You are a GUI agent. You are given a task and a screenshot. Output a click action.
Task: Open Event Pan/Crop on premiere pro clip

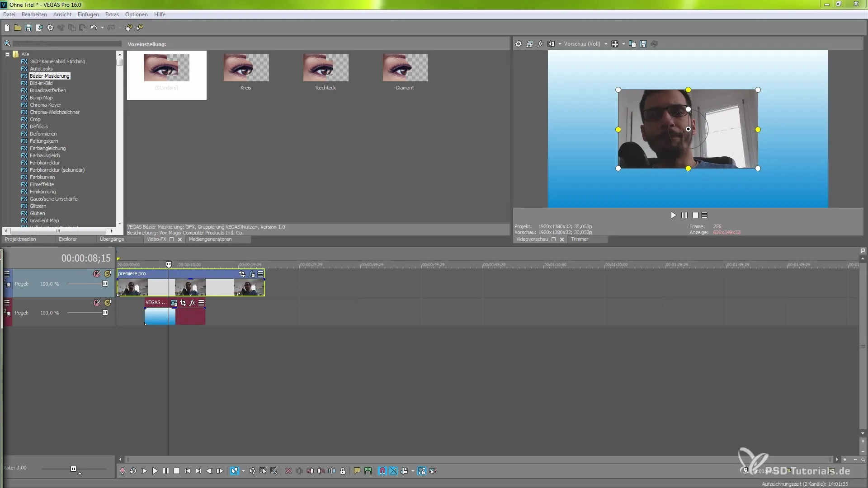[x=242, y=274]
